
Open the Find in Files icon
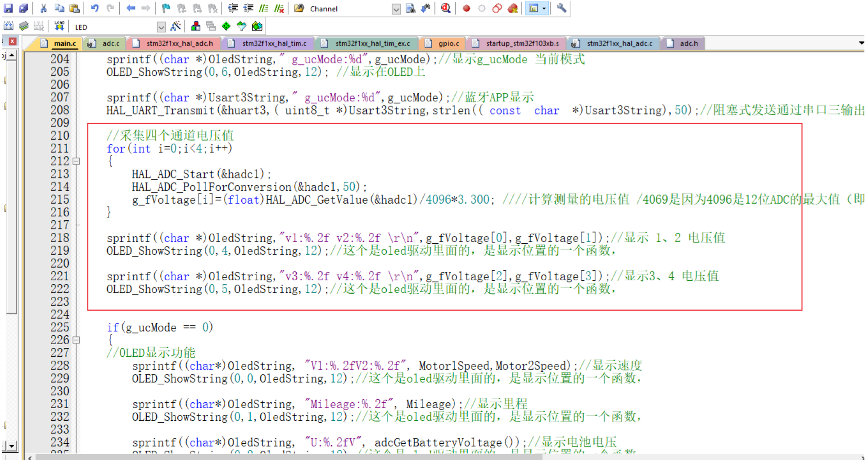click(299, 8)
